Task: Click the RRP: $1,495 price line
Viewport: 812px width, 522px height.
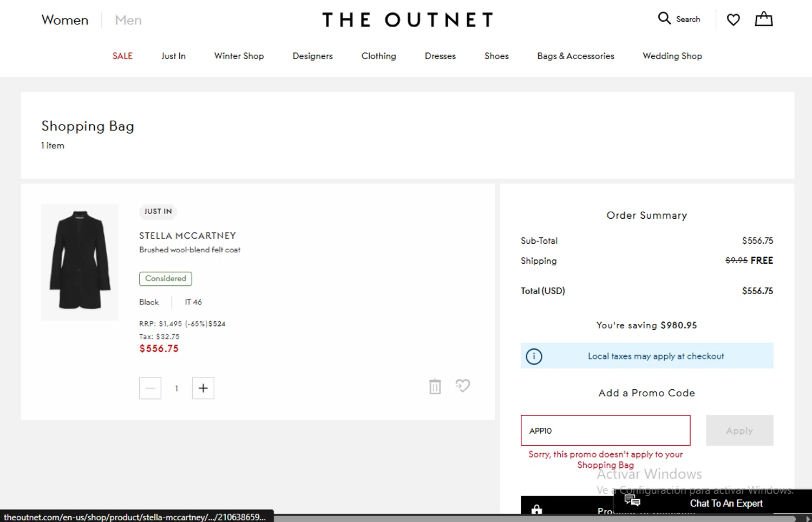Action: point(182,324)
